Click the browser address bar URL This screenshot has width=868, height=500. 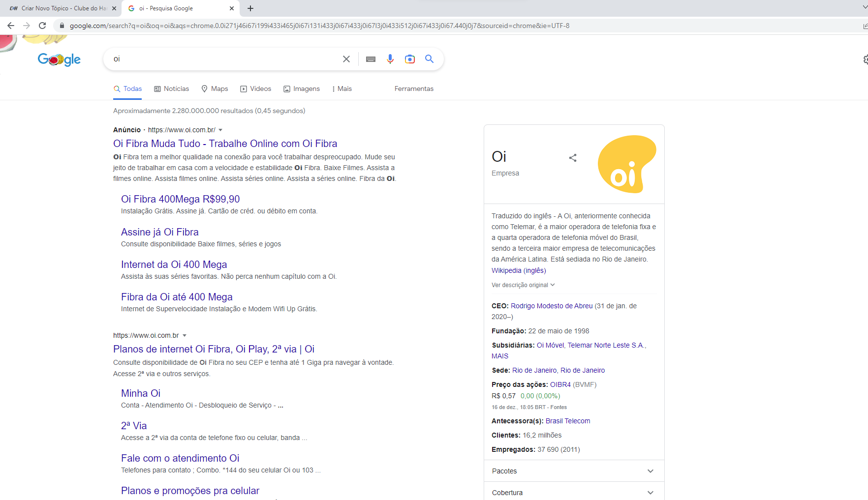click(x=319, y=26)
